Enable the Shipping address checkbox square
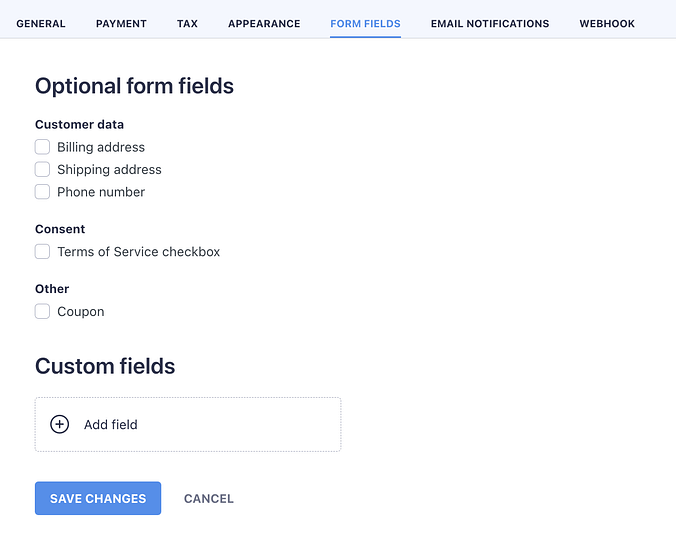Screen dimensions: 676x537 pos(42,170)
